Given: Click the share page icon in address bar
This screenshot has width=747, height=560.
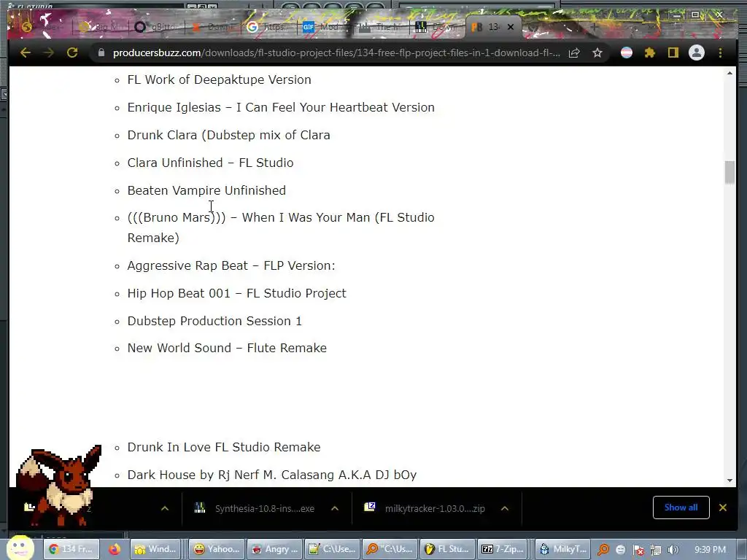Looking at the screenshot, I should tap(574, 52).
